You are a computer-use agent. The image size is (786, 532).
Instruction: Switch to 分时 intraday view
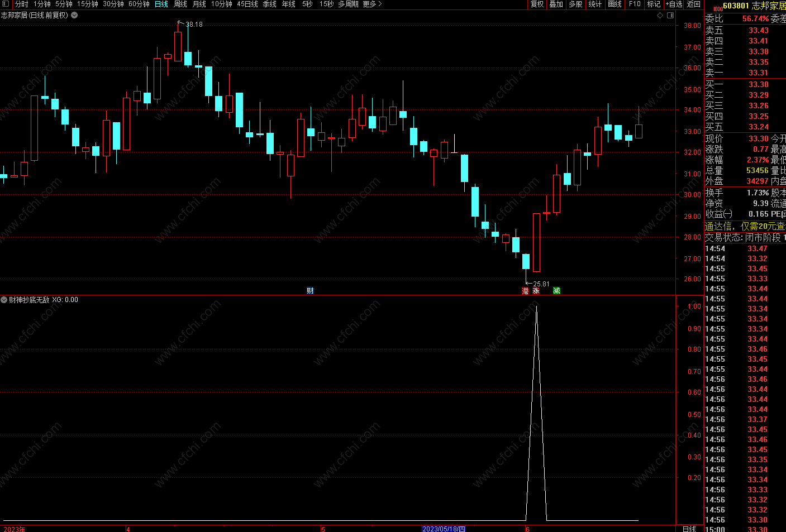pyautogui.click(x=21, y=4)
